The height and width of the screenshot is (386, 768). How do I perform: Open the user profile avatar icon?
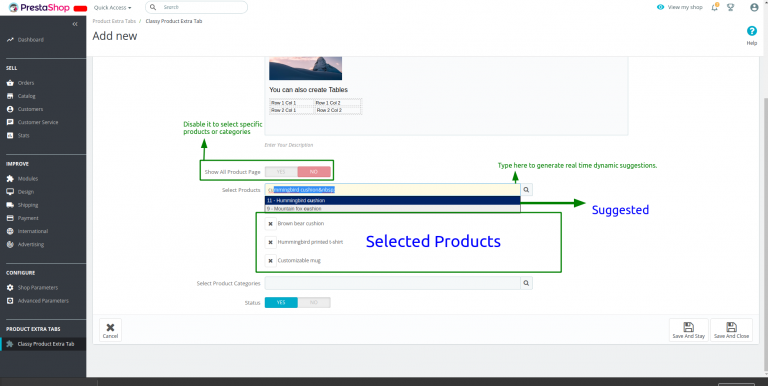tap(754, 7)
